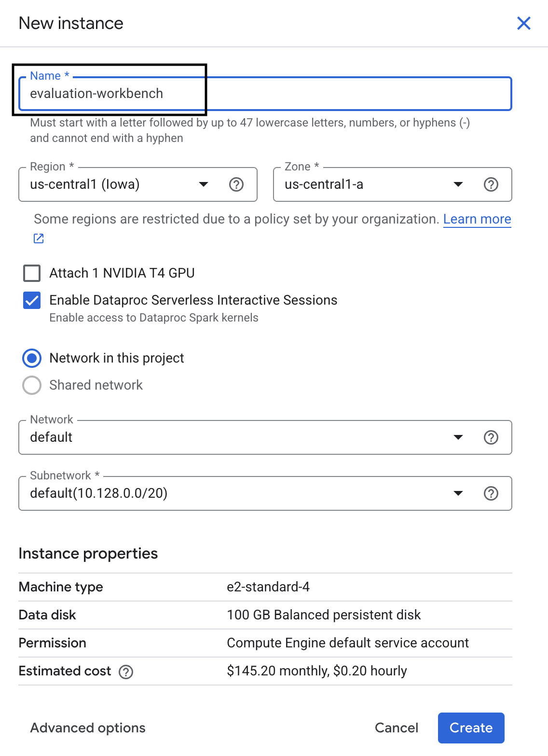Check Attach 1 NVIDIA T4 GPU

(x=32, y=273)
